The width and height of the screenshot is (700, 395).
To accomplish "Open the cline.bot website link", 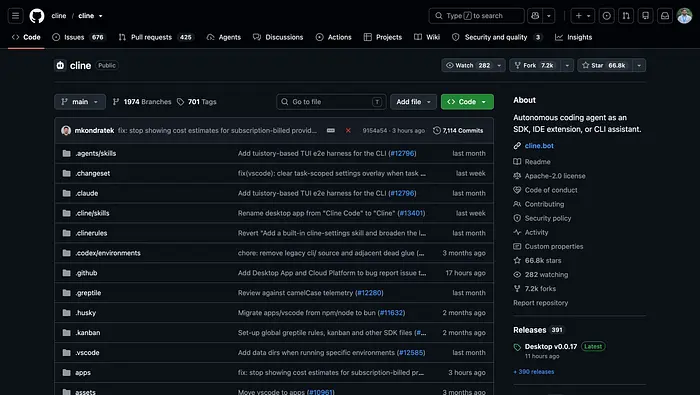I will tap(539, 146).
